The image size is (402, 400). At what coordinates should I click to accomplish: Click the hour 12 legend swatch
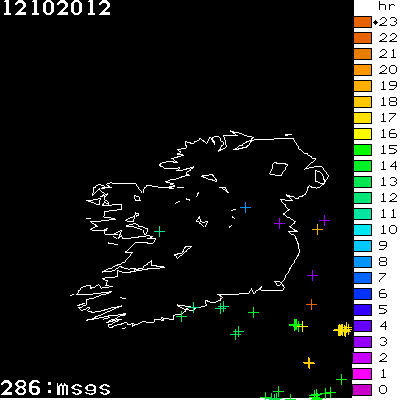362,198
